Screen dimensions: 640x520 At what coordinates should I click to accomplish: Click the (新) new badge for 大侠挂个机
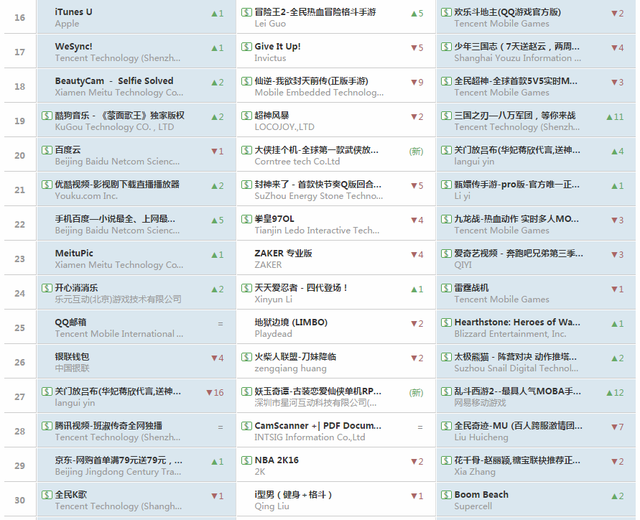pos(416,151)
